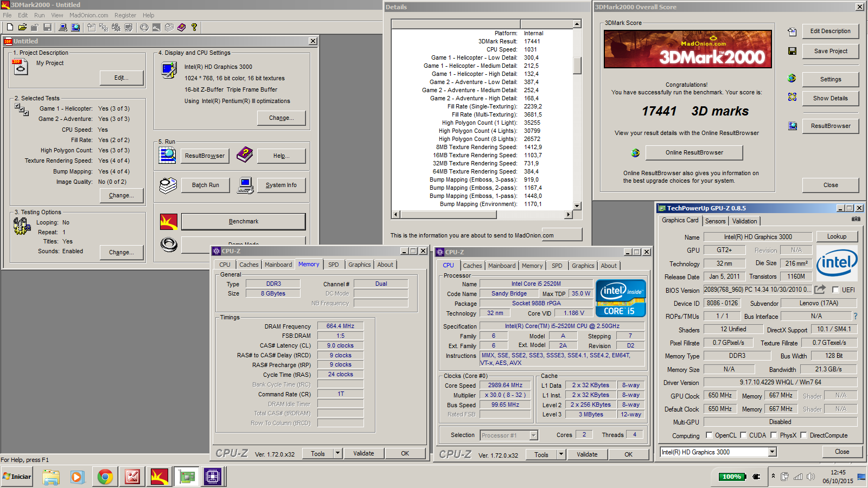Enable the CUDA checkbox
The image size is (868, 488).
click(x=743, y=435)
